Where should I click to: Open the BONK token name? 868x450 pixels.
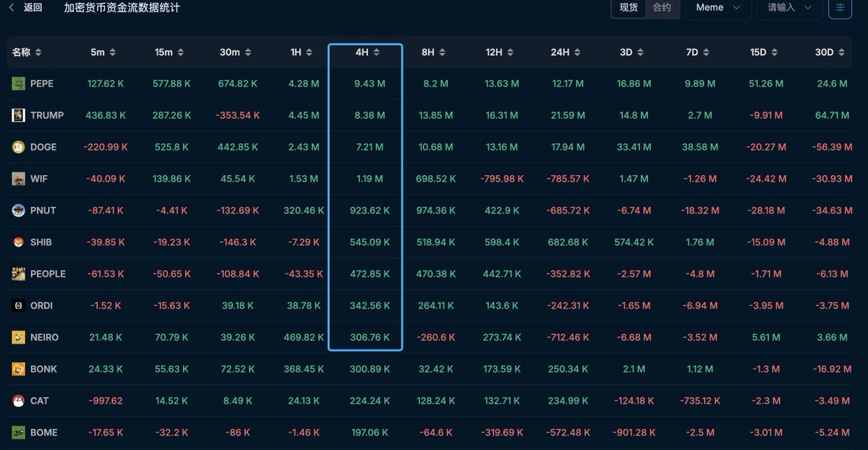coord(43,369)
